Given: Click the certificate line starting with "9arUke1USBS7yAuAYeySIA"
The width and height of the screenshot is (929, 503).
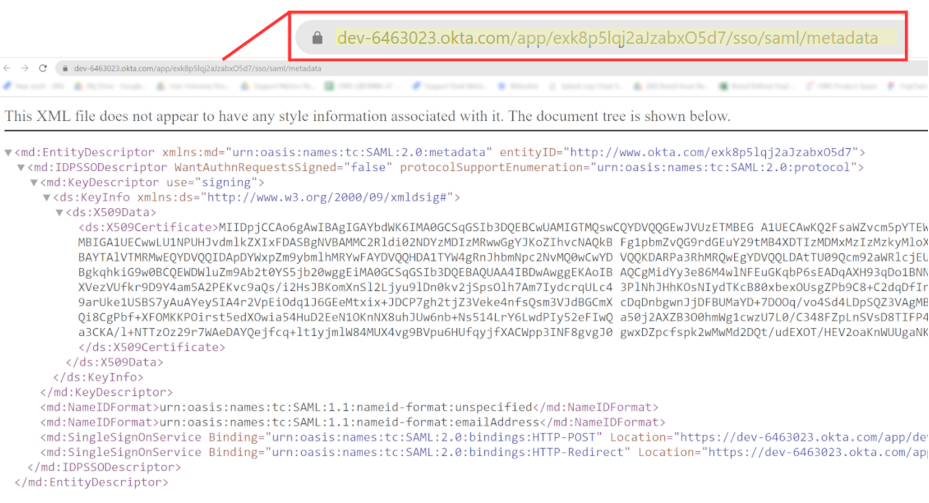Looking at the screenshot, I should 503,302.
